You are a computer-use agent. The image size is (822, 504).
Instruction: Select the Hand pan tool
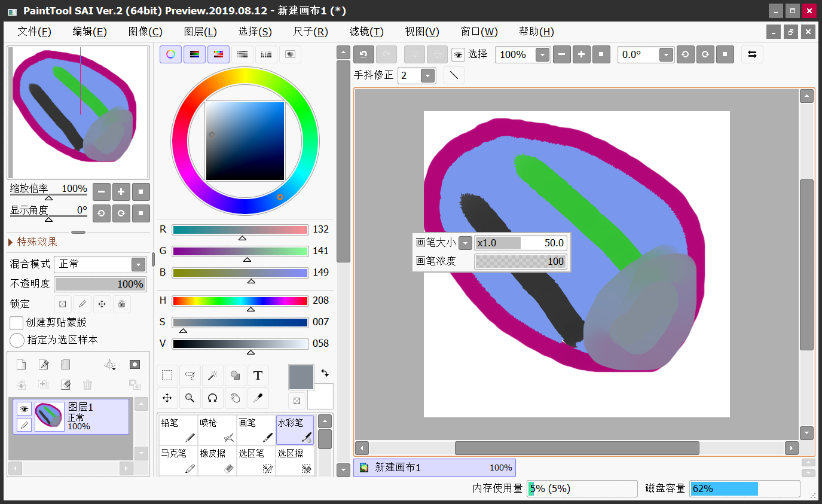tap(235, 398)
